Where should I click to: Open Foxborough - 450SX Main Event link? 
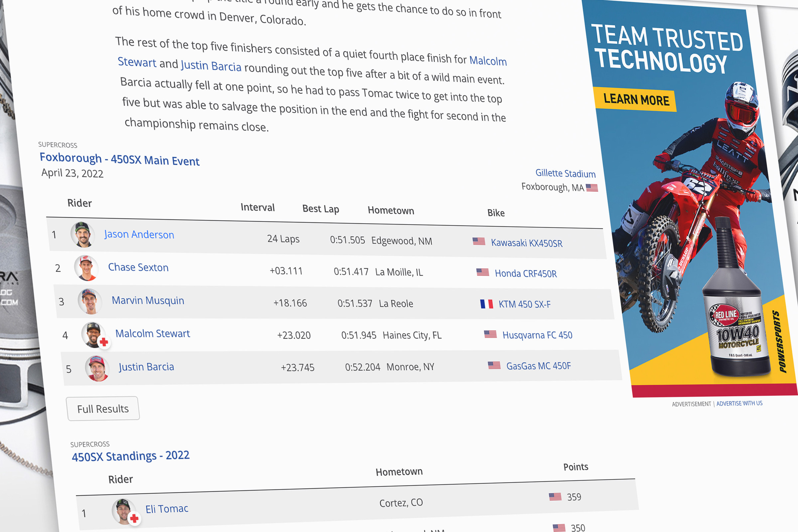(119, 159)
